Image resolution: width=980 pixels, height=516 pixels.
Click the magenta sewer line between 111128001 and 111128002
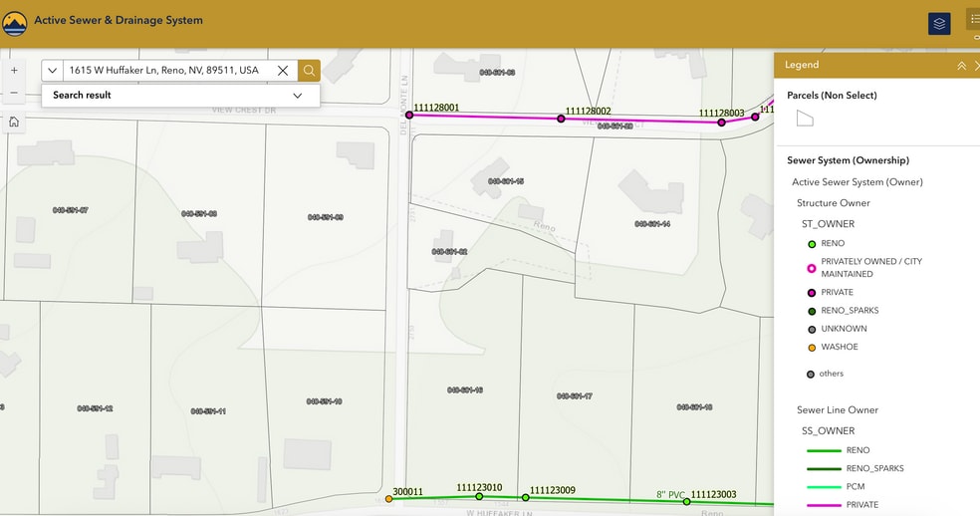click(485, 117)
